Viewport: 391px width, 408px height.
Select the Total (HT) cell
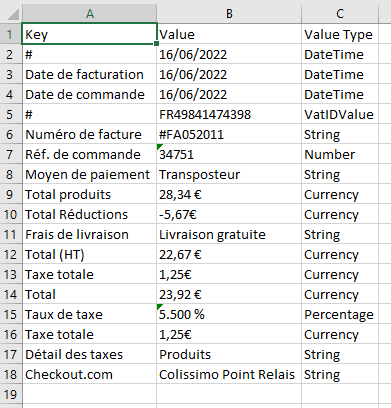pyautogui.click(x=89, y=254)
